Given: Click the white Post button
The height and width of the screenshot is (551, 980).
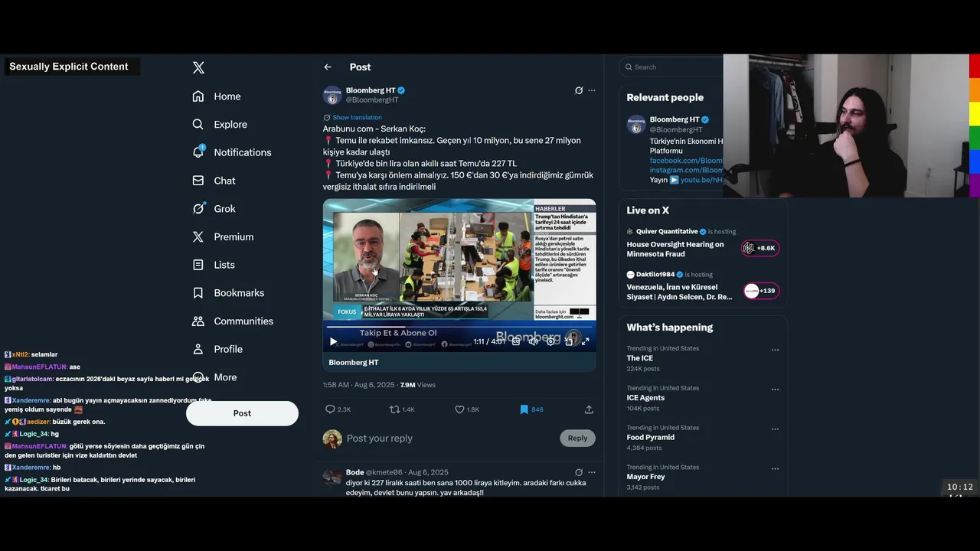Looking at the screenshot, I should tap(242, 413).
